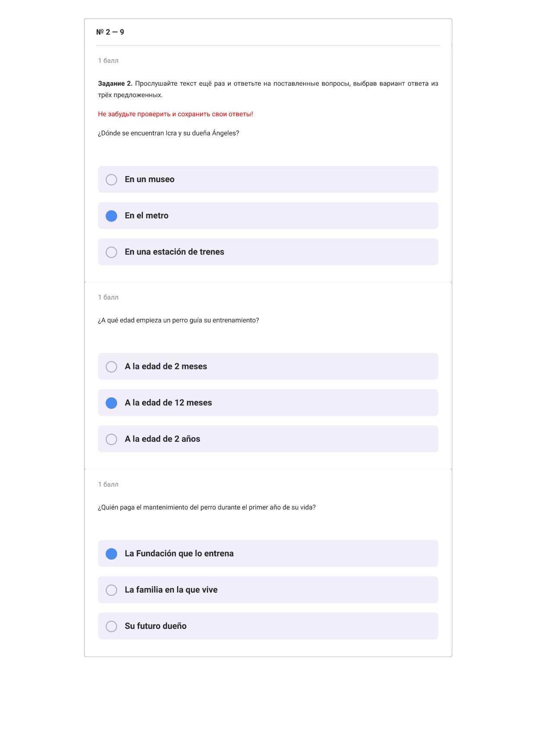
Task: Select the 'En un museo' radio button
Action: click(x=111, y=180)
